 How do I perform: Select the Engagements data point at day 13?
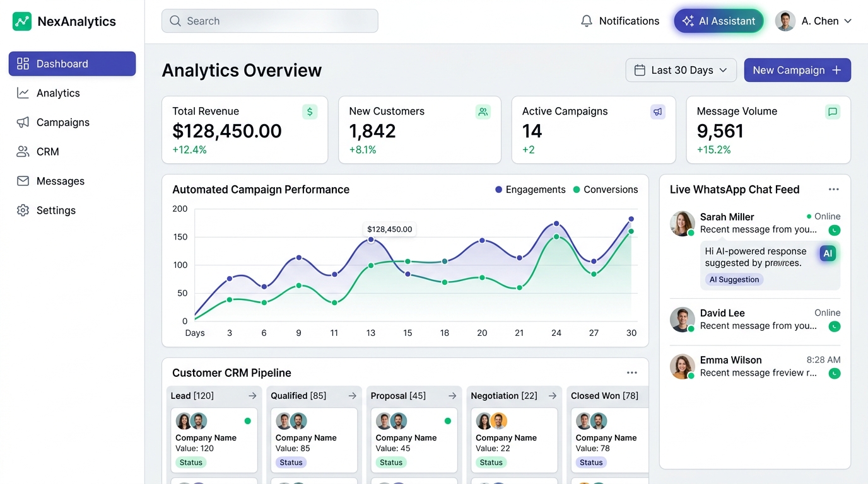click(371, 239)
